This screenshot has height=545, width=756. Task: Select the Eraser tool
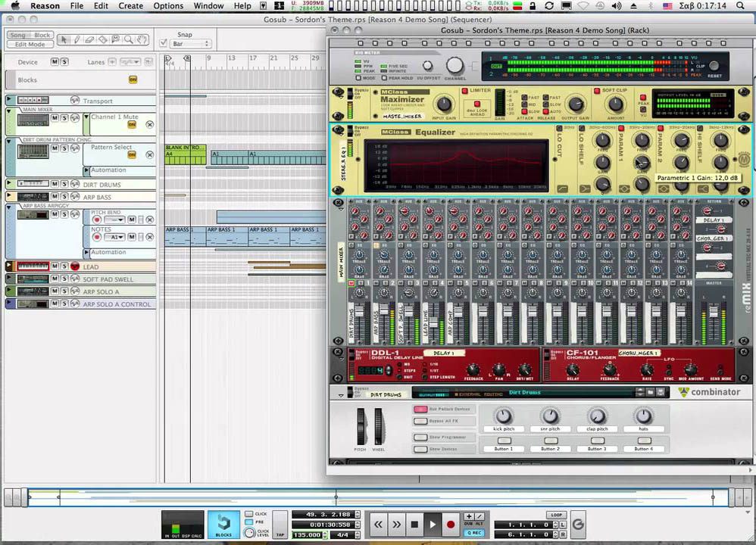click(x=90, y=39)
